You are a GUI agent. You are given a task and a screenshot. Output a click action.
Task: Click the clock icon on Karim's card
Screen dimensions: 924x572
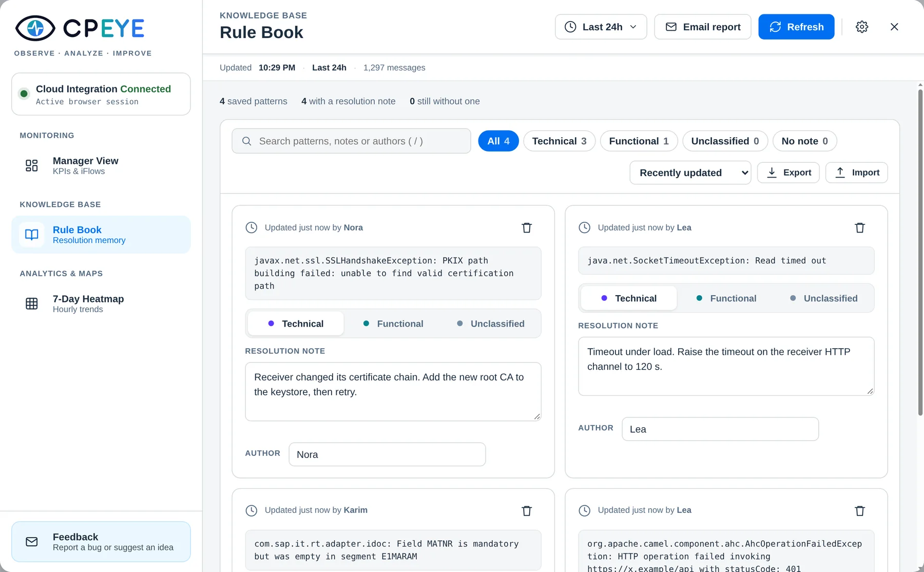(x=251, y=510)
